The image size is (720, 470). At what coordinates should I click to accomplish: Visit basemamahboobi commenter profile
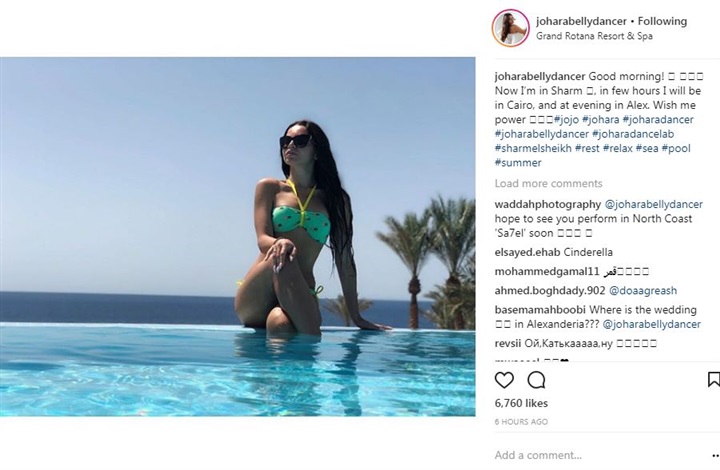pyautogui.click(x=540, y=310)
